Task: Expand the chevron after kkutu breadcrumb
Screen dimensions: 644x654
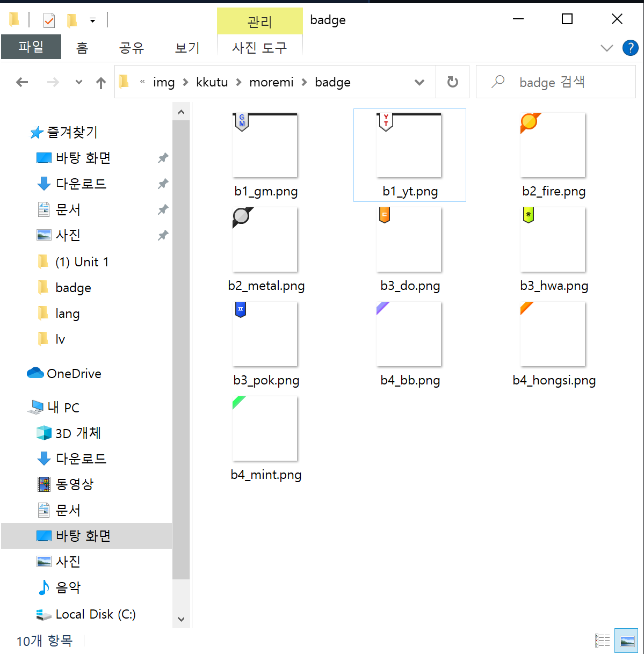Action: (x=239, y=82)
